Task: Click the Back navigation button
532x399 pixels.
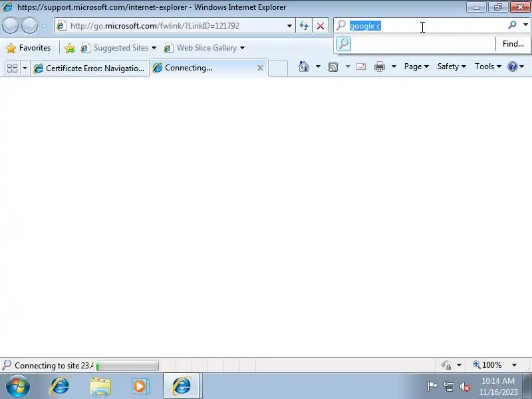Action: point(10,26)
